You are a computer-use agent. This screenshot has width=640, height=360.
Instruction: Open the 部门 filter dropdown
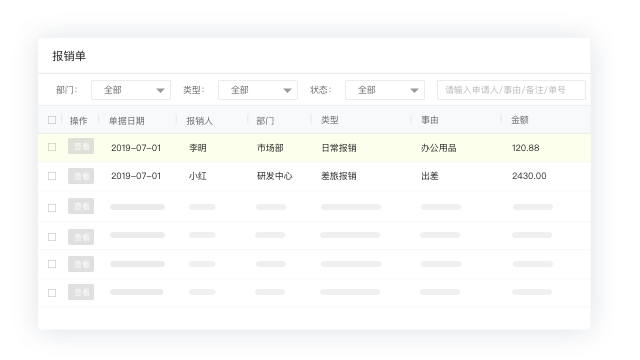pos(131,90)
